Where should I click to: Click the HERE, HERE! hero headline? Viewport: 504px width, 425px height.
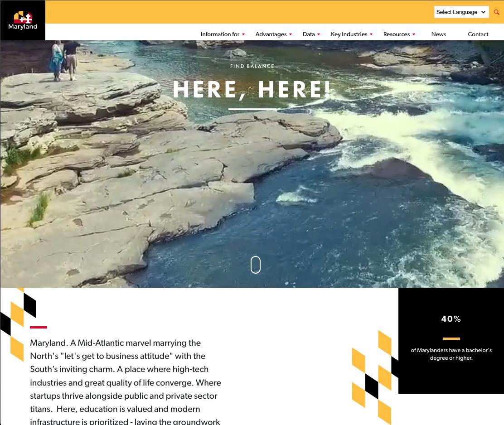click(x=252, y=90)
